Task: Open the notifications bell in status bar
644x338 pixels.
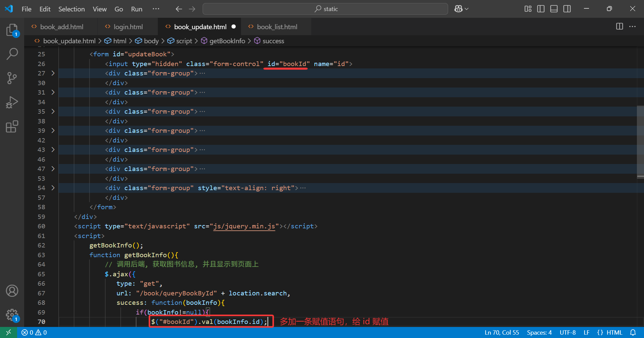Action: (633, 333)
